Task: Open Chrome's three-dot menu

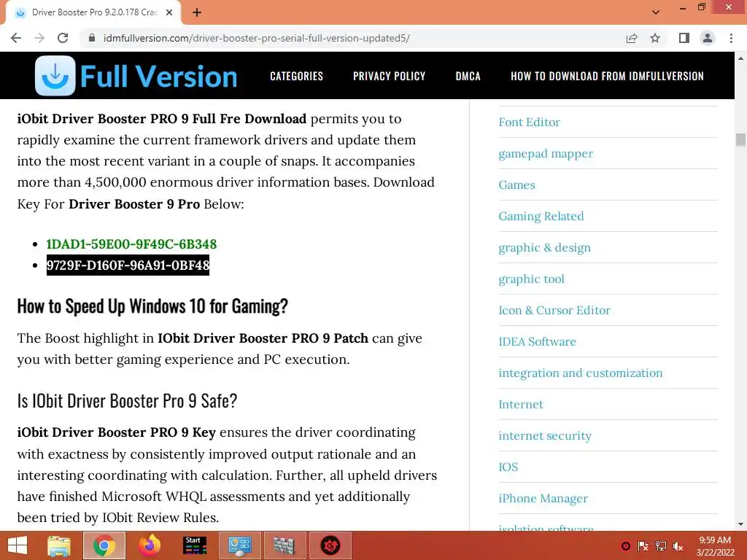Action: coord(731,38)
